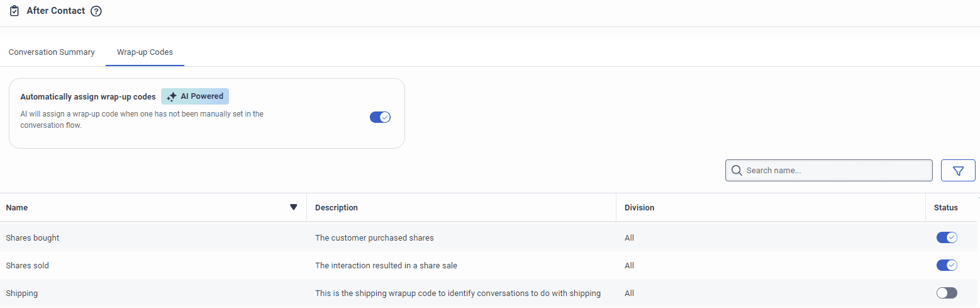Viewport: 980px width, 308px height.
Task: Select the Shipping row name
Action: click(x=22, y=293)
